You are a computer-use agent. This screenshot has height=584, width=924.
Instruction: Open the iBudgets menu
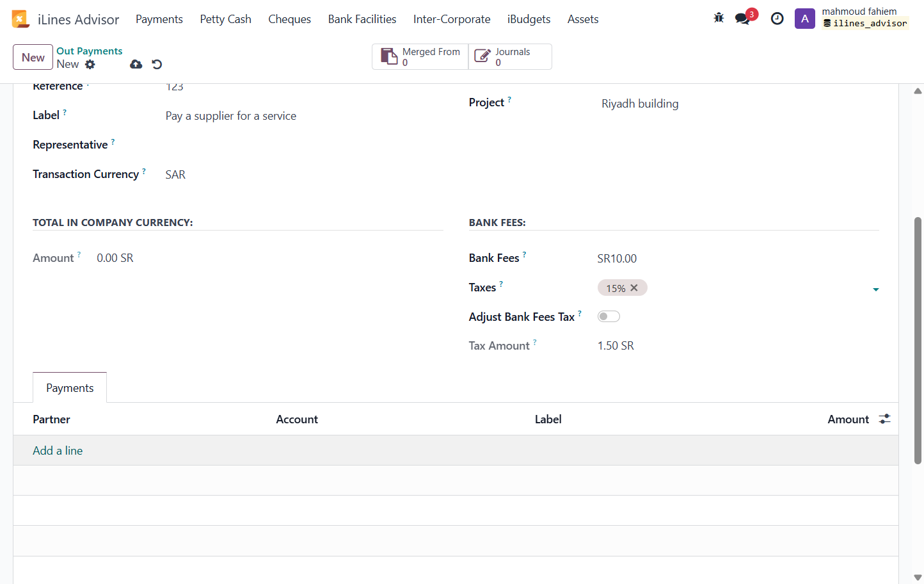(529, 19)
